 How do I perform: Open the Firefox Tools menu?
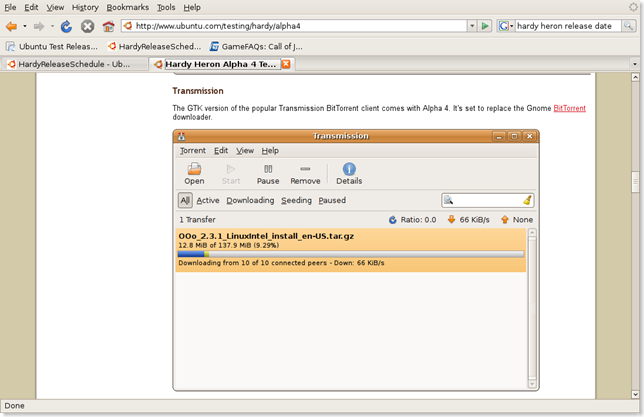(x=166, y=7)
